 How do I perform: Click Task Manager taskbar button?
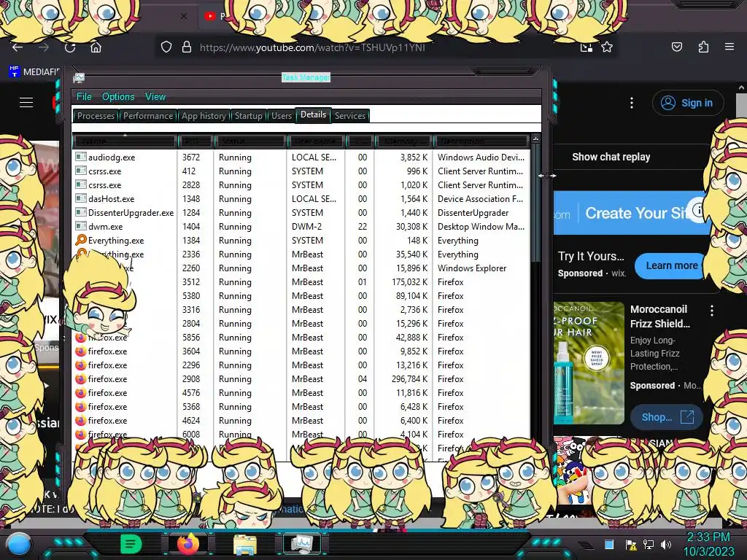click(x=301, y=544)
